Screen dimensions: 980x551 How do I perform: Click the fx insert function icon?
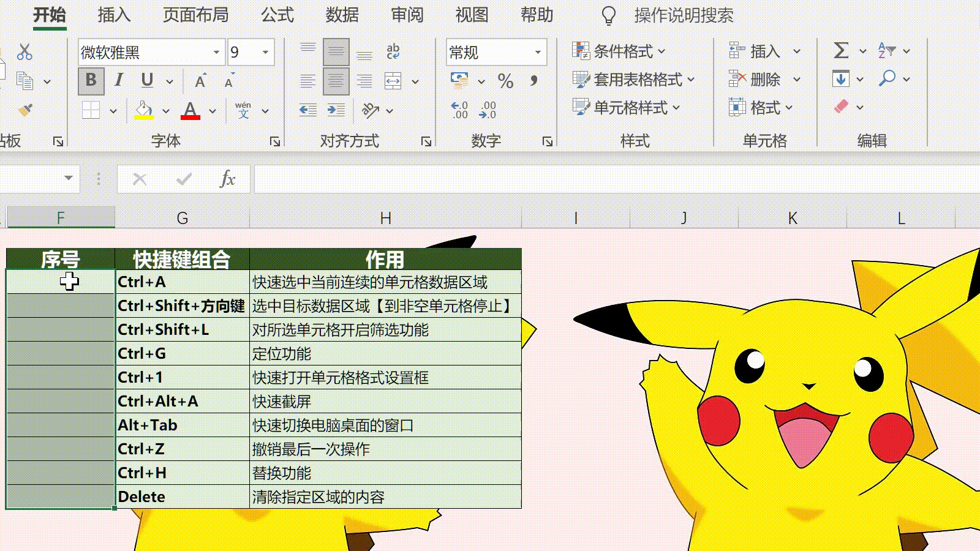click(227, 179)
